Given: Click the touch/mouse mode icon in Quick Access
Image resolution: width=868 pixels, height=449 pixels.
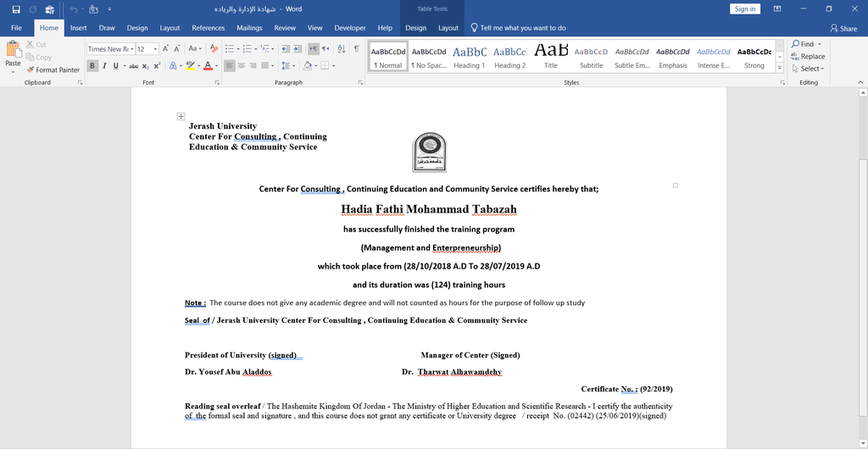Looking at the screenshot, I should 93,9.
